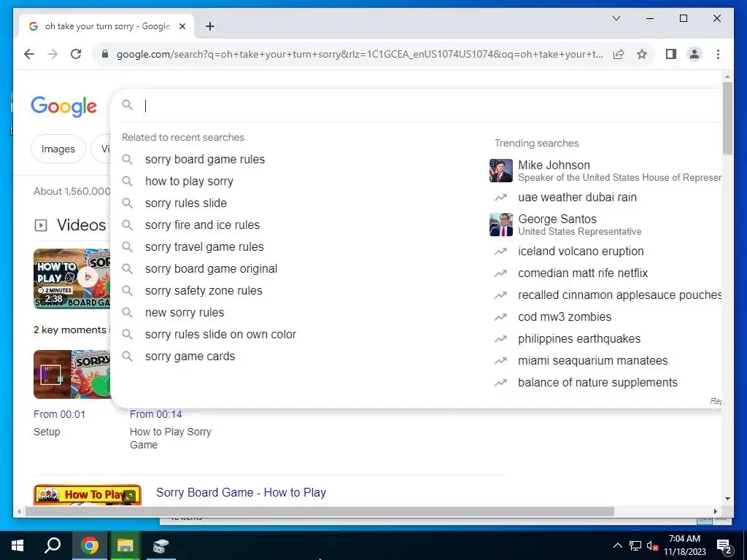Open trending 'recalled cinnamon applesauce pouches'
Screen dimensions: 747x560
click(x=619, y=295)
